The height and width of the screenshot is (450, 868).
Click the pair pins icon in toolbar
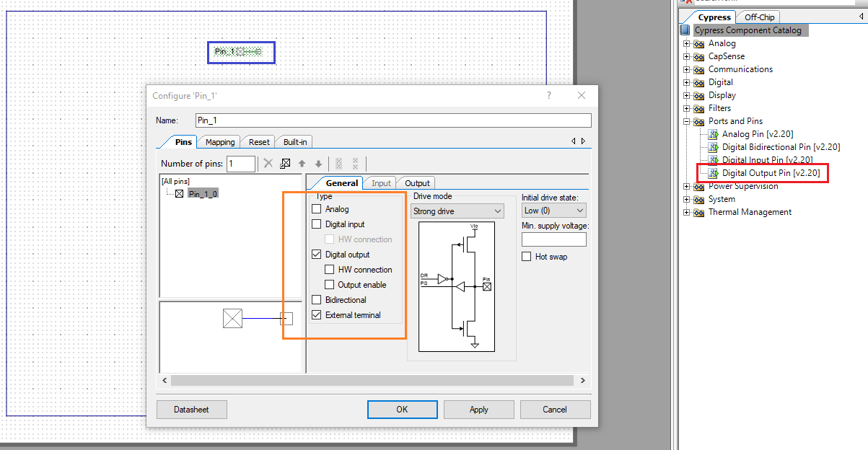(x=285, y=164)
